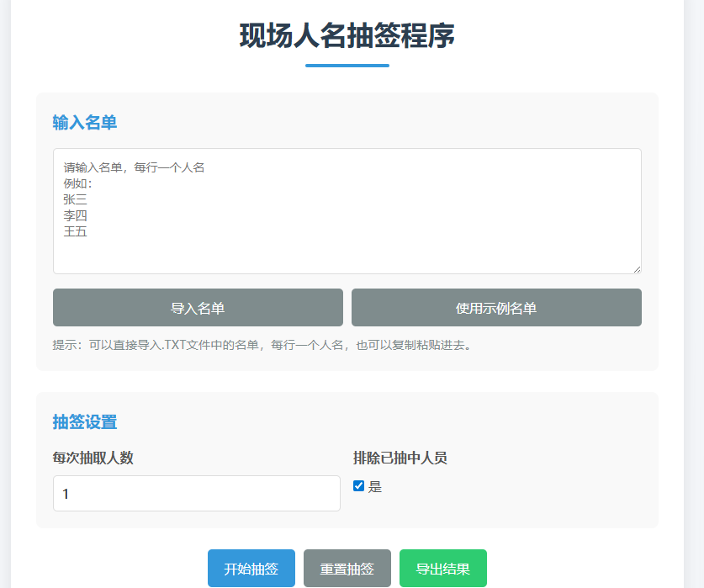Select the 输入名单 section heading

coord(84,123)
